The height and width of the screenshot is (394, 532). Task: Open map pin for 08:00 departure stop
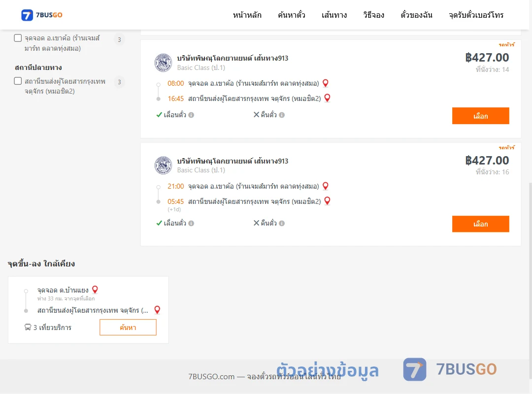tap(326, 83)
